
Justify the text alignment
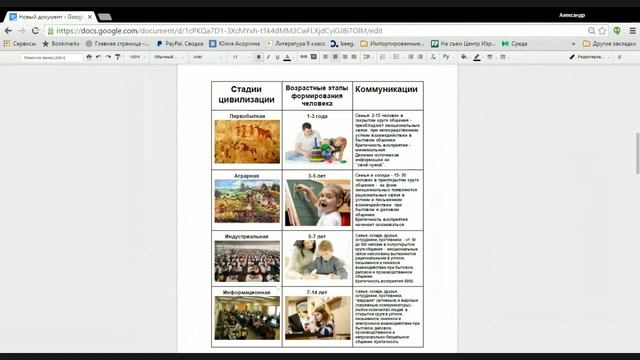point(354,57)
